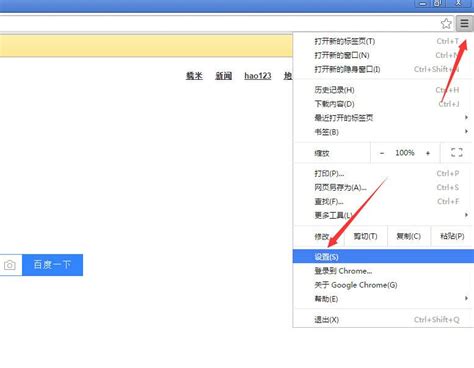Viewport: 474px width, 368px height.
Task: Click the camera image search icon
Action: tap(10, 265)
